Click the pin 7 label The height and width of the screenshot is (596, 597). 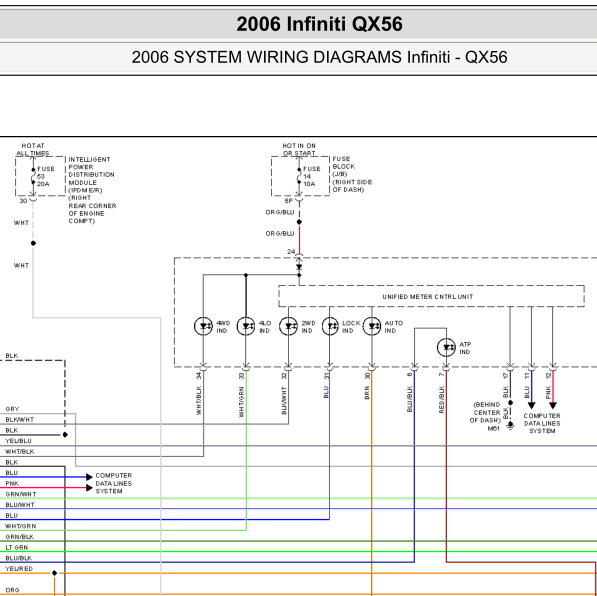(442, 374)
